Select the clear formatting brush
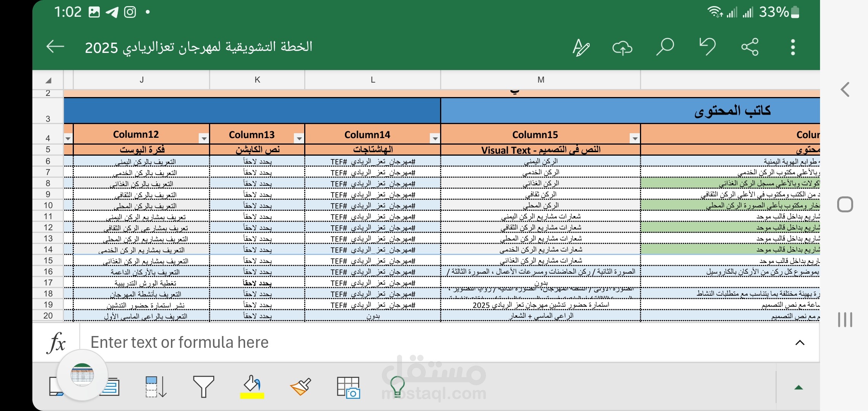868x411 pixels. tap(300, 387)
